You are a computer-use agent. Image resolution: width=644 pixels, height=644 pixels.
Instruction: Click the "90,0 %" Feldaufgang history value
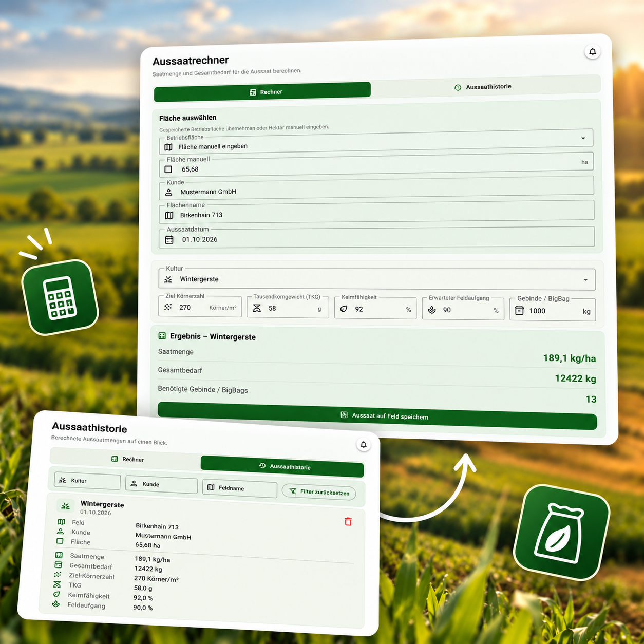pyautogui.click(x=143, y=608)
